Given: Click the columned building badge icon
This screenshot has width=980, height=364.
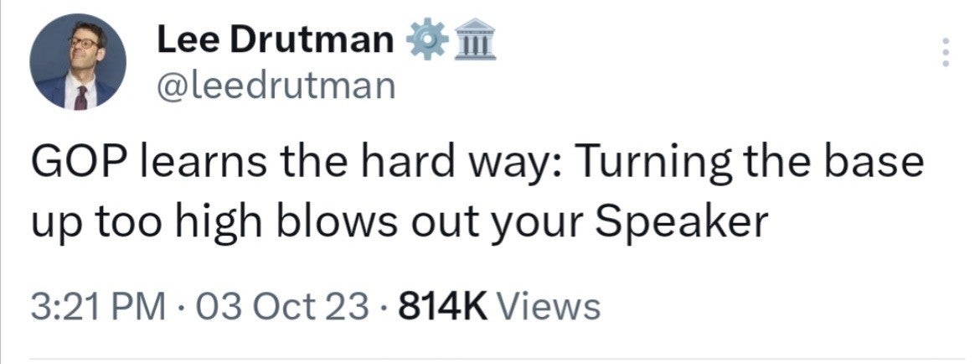Looking at the screenshot, I should click(x=472, y=39).
